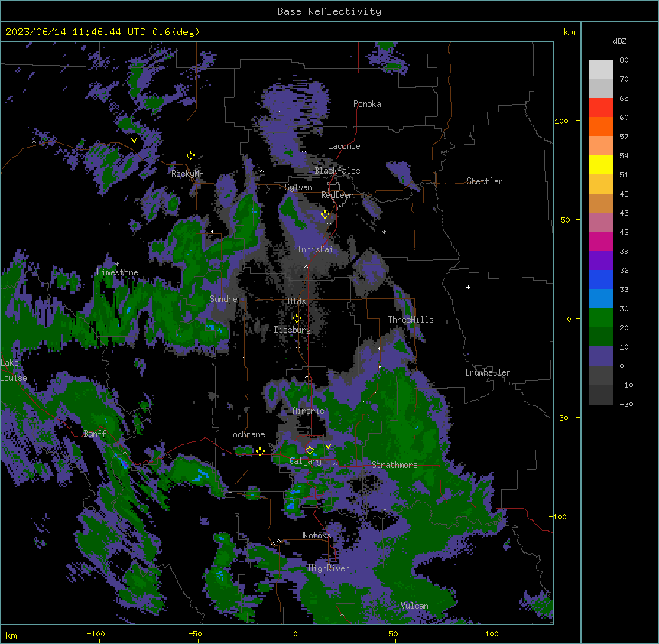Click the 45 value on the dBZ legend
The image size is (659, 644).
tap(624, 213)
